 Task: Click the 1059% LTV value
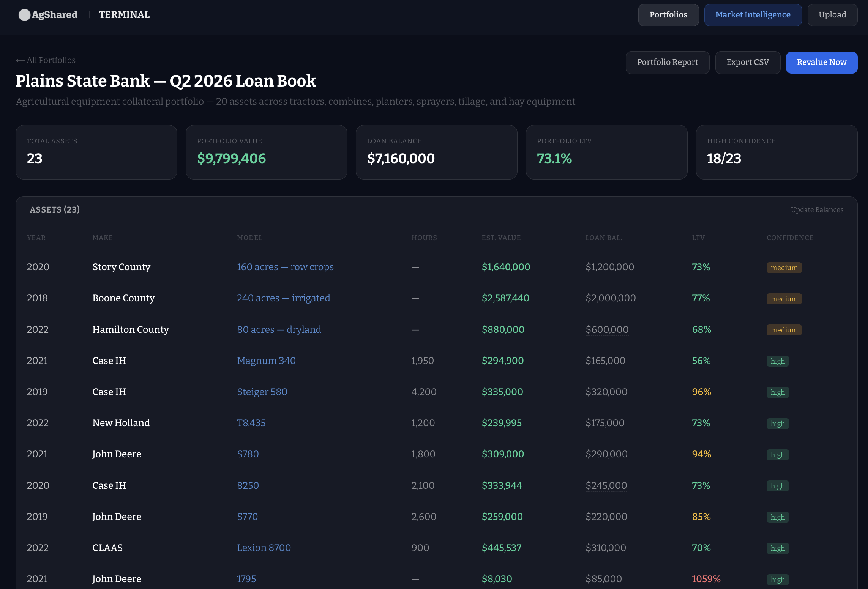(706, 579)
